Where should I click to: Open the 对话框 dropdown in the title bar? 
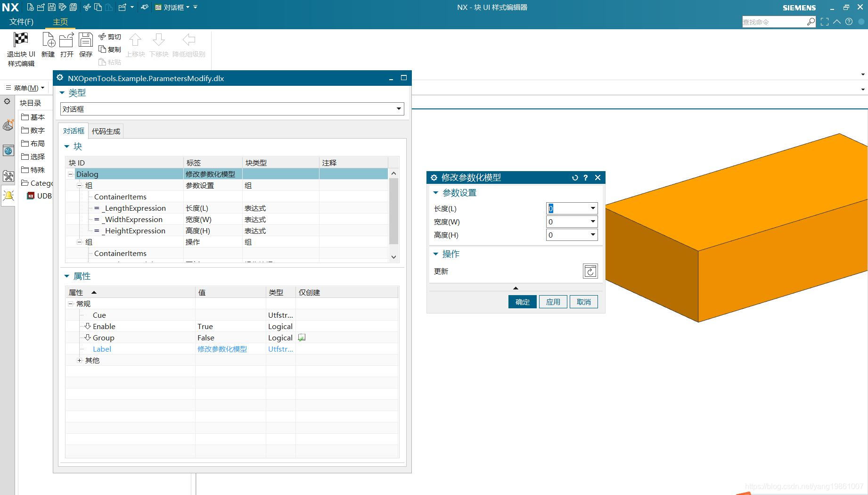point(172,7)
